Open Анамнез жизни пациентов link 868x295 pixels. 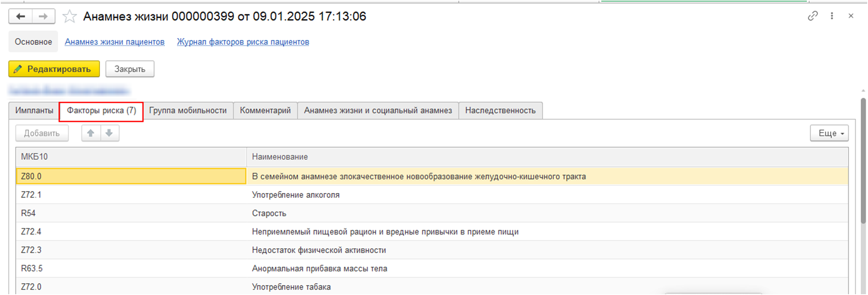click(115, 42)
